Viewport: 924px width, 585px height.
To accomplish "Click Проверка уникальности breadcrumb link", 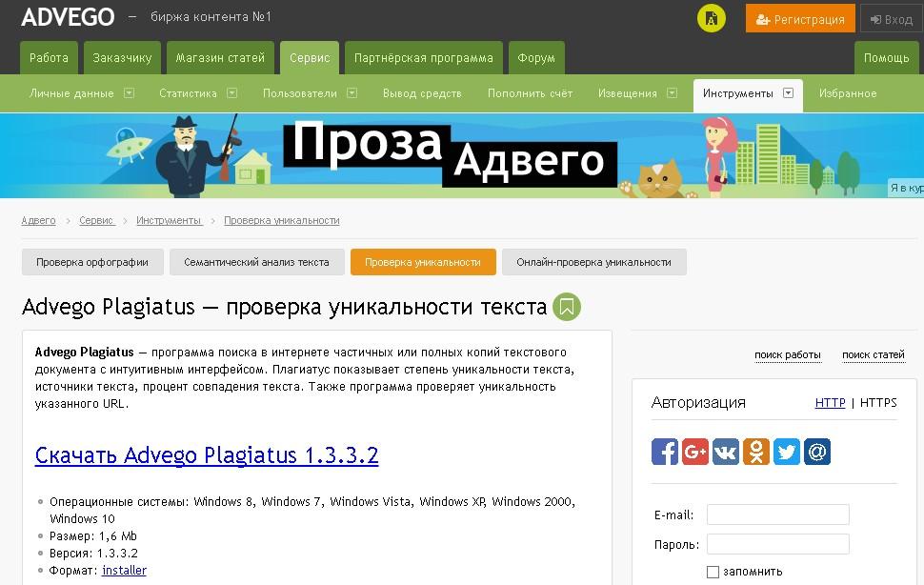I will click(x=282, y=220).
